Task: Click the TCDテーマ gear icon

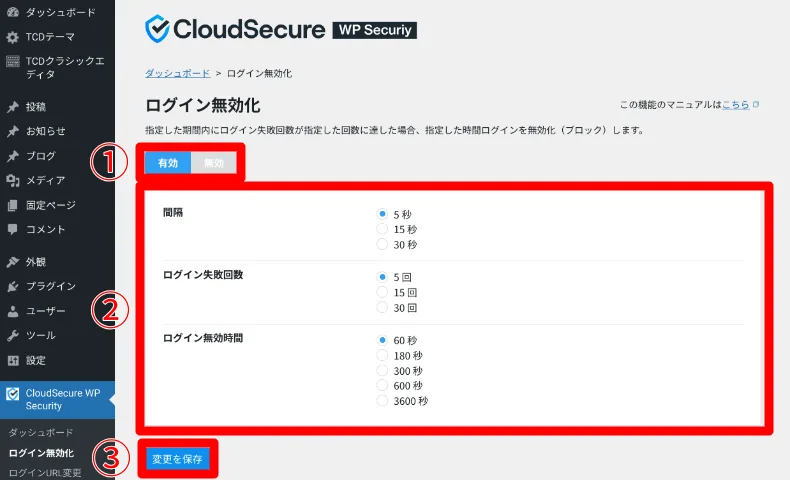Action: [x=13, y=37]
